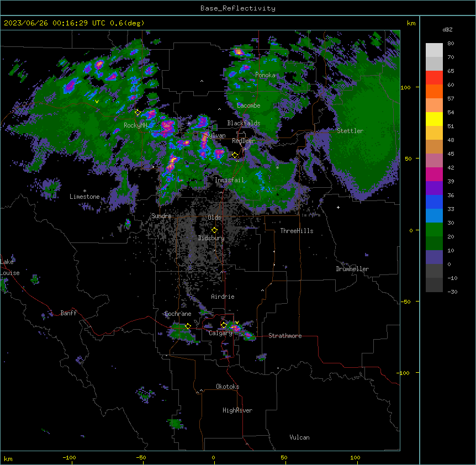The height and width of the screenshot is (465, 476).
Task: Click the Base_Reflectivity title text
Action: (x=238, y=8)
